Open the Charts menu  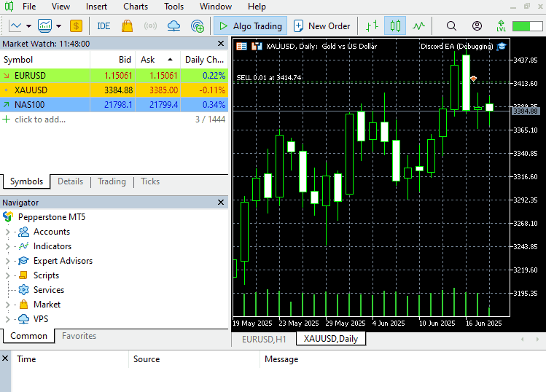pos(136,7)
